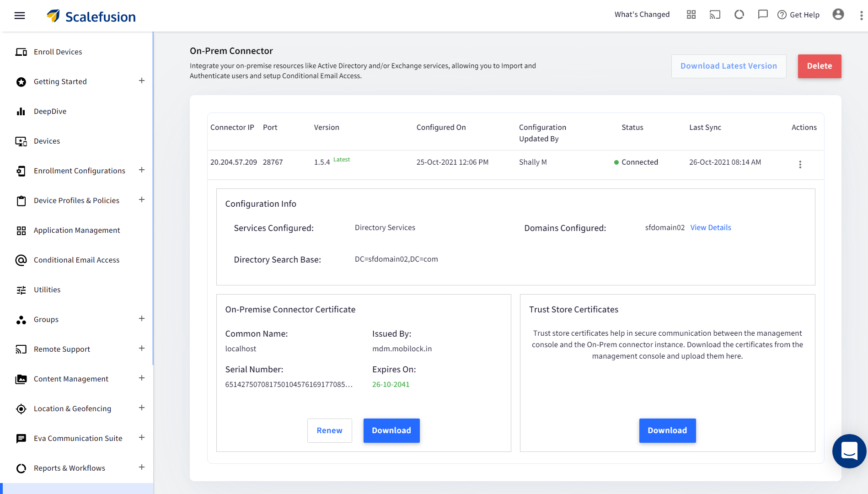Expand Enrollment Configurations submenu

coord(142,170)
